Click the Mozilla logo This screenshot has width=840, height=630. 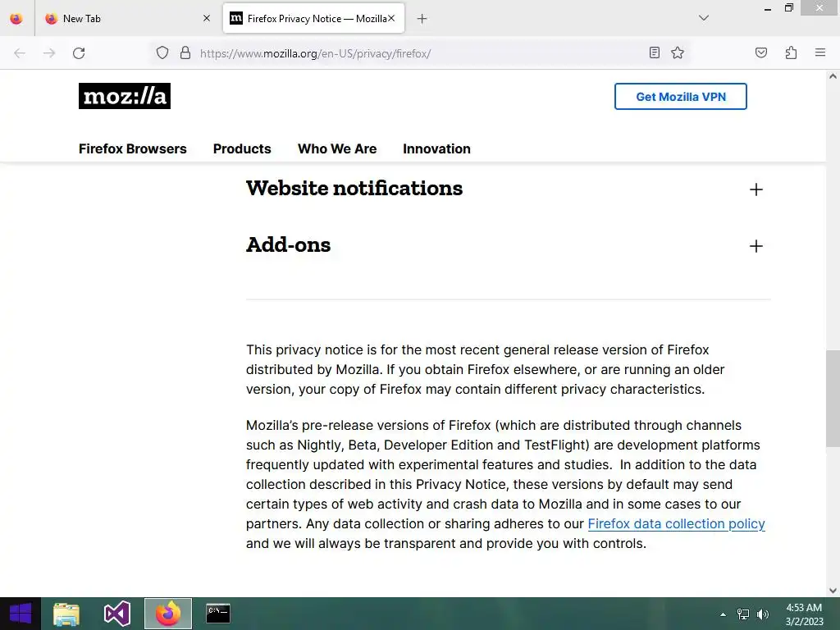(125, 96)
